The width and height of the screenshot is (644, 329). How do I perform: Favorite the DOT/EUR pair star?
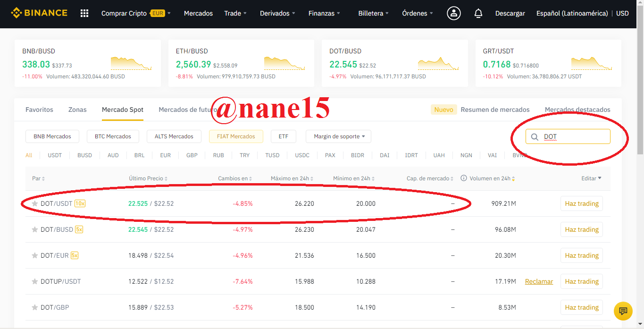(34, 255)
